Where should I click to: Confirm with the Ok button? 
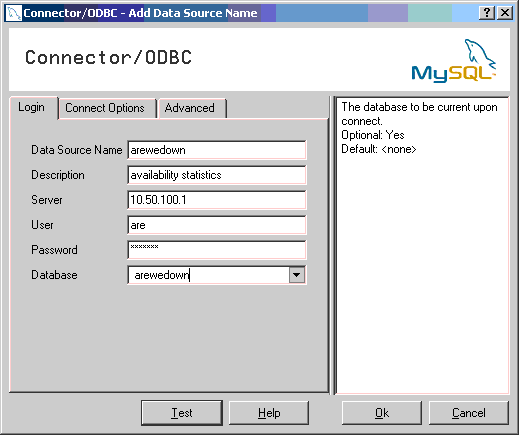[x=382, y=413]
